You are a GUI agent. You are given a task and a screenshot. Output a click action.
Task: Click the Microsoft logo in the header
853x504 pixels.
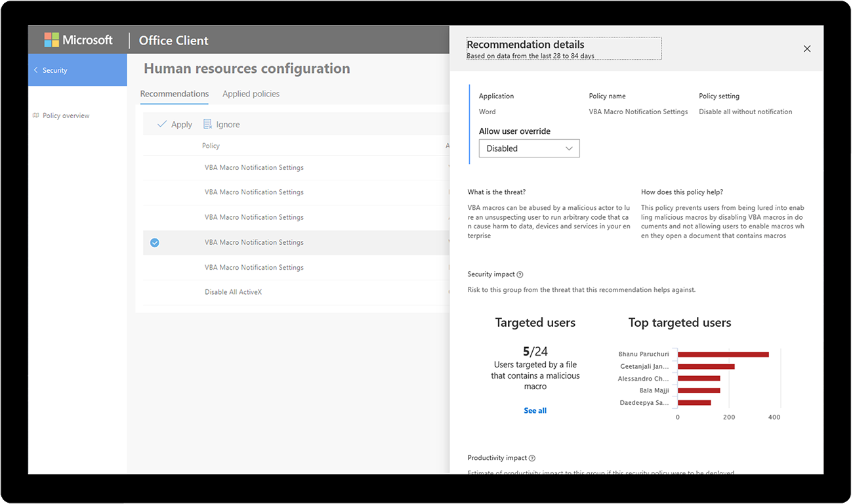coord(51,39)
